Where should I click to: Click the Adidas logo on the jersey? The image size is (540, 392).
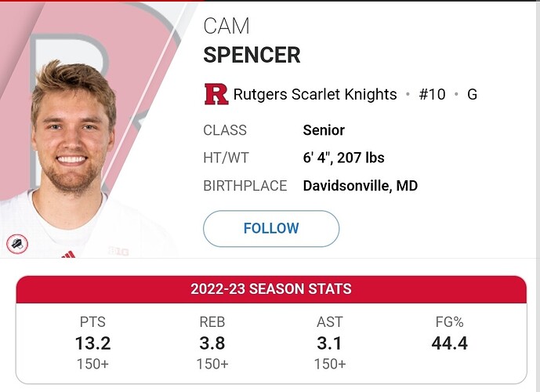coord(68,255)
